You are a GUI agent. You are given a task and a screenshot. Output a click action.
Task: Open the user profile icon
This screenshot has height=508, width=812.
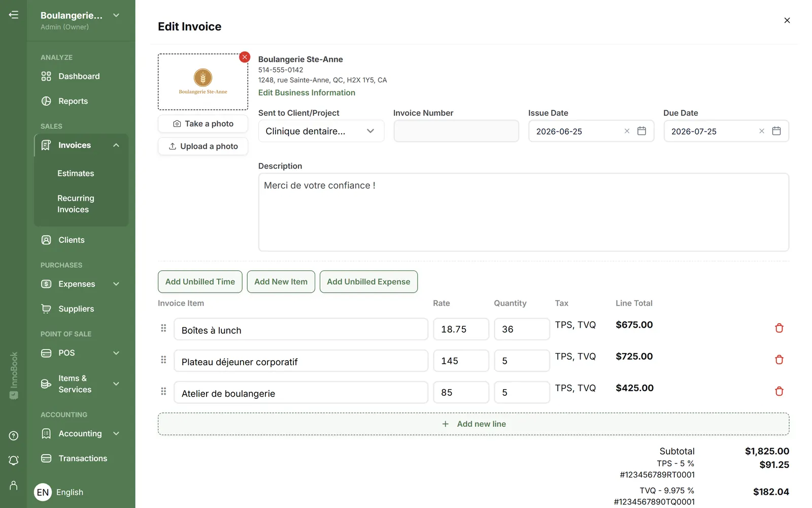(x=14, y=486)
